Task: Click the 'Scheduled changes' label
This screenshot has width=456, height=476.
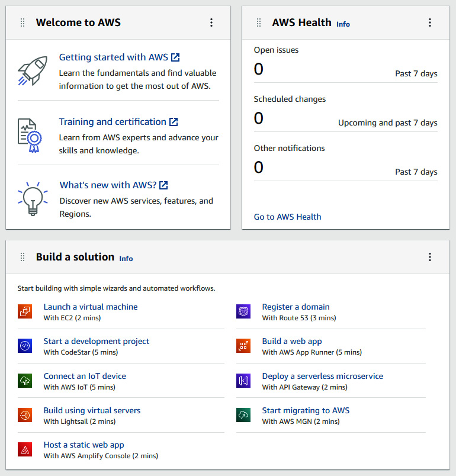Action: (x=290, y=99)
